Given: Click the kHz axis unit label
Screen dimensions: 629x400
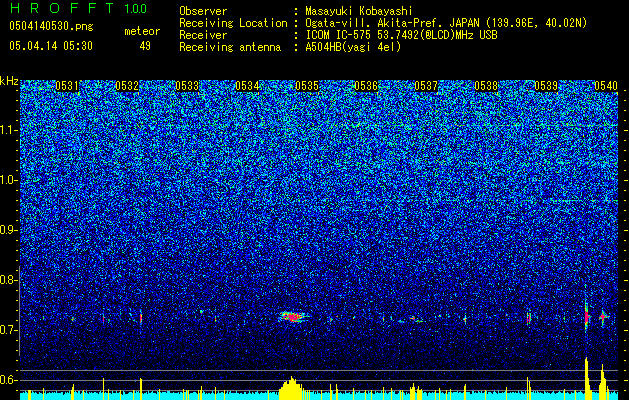Looking at the screenshot, I should tap(9, 81).
